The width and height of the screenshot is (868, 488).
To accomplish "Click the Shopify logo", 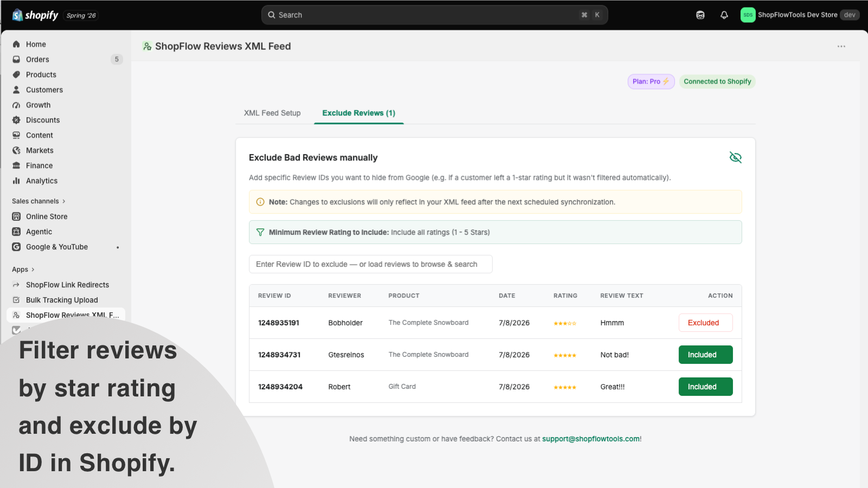I will coord(35,15).
